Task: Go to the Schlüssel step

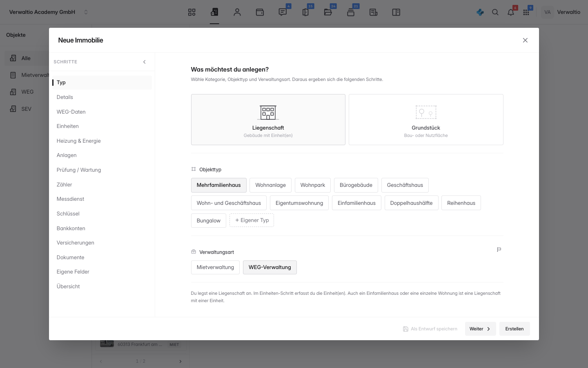Action: tap(102, 213)
